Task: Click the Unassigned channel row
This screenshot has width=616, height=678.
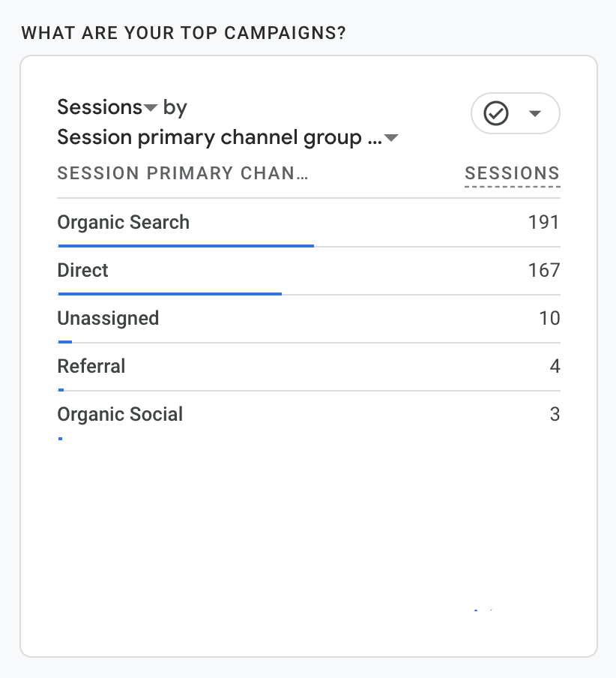Action: pyautogui.click(x=108, y=319)
